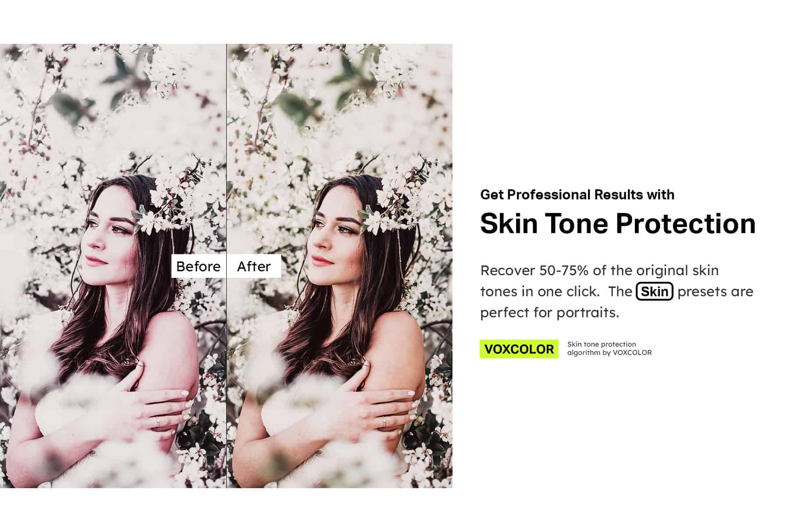798x532 pixels.
Task: Click the ring on hand in Before image
Action: [x=157, y=421]
